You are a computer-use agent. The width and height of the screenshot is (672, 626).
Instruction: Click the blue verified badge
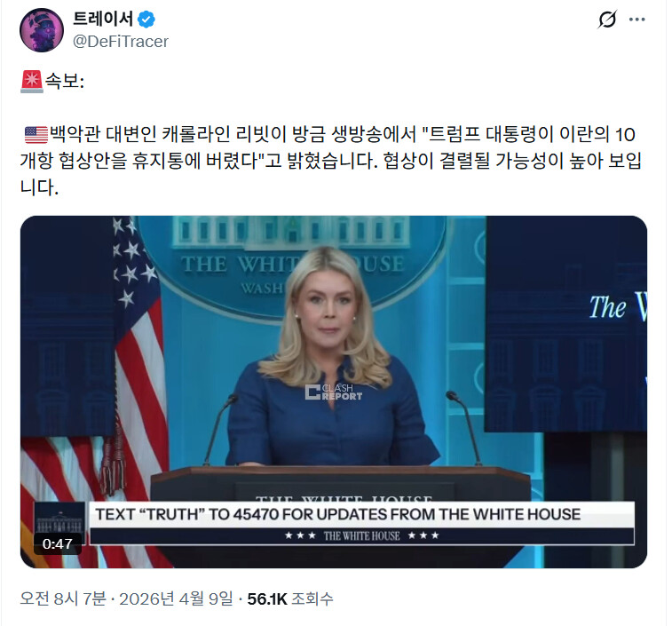tap(146, 20)
